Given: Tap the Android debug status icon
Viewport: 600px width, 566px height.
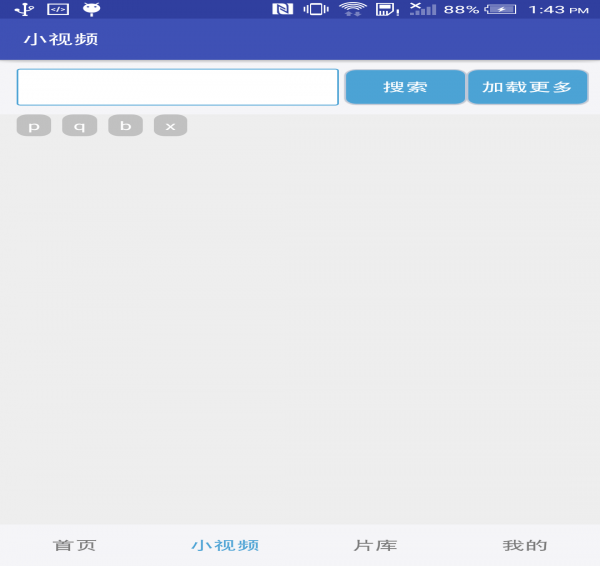Looking at the screenshot, I should (91, 9).
